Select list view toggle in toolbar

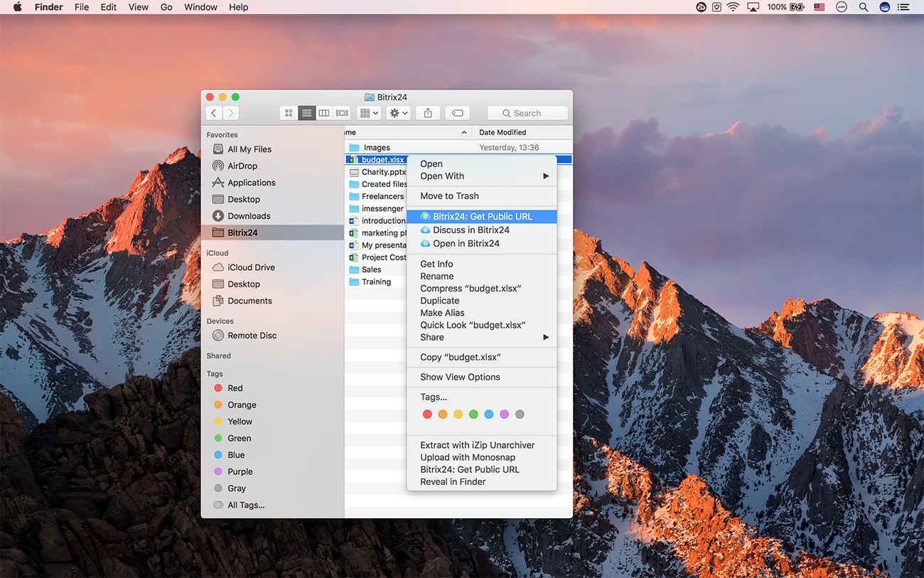point(306,113)
